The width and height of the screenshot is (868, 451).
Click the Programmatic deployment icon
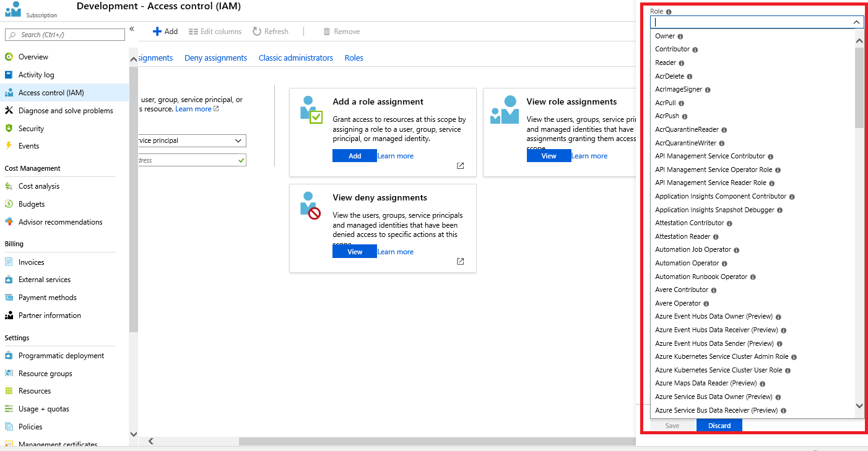point(9,356)
